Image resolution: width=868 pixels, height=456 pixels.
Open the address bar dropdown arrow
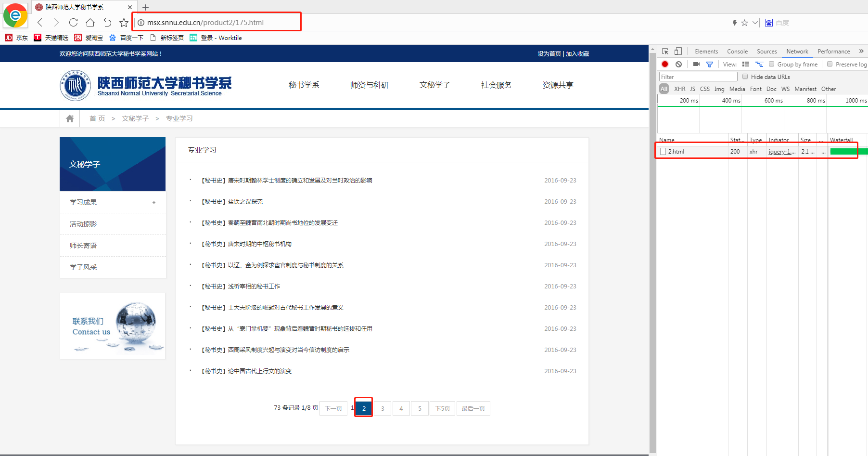coord(755,23)
